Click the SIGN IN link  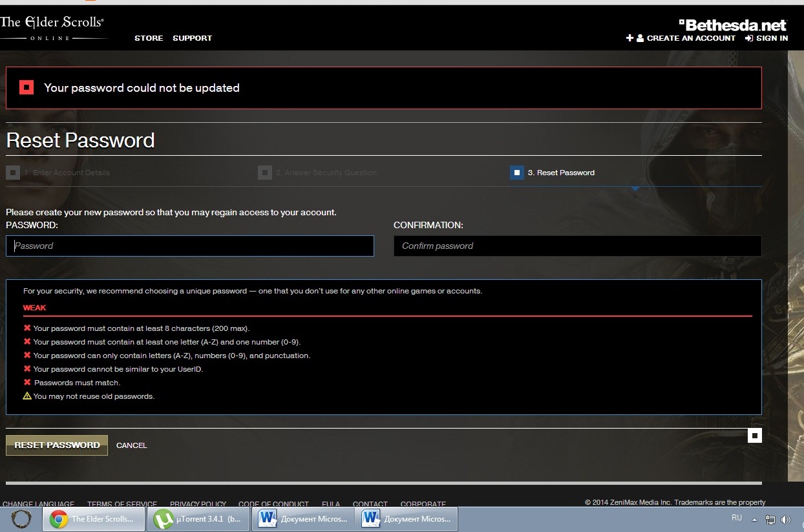click(767, 38)
